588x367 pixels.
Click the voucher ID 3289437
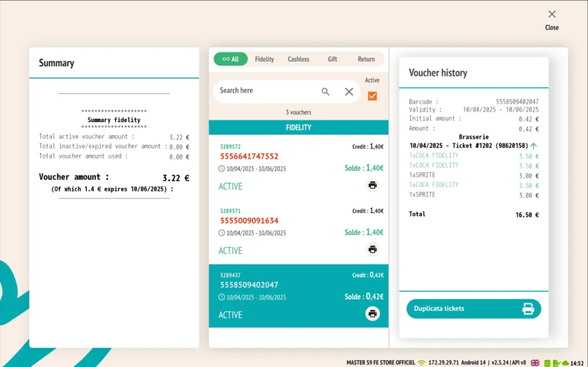(230, 275)
